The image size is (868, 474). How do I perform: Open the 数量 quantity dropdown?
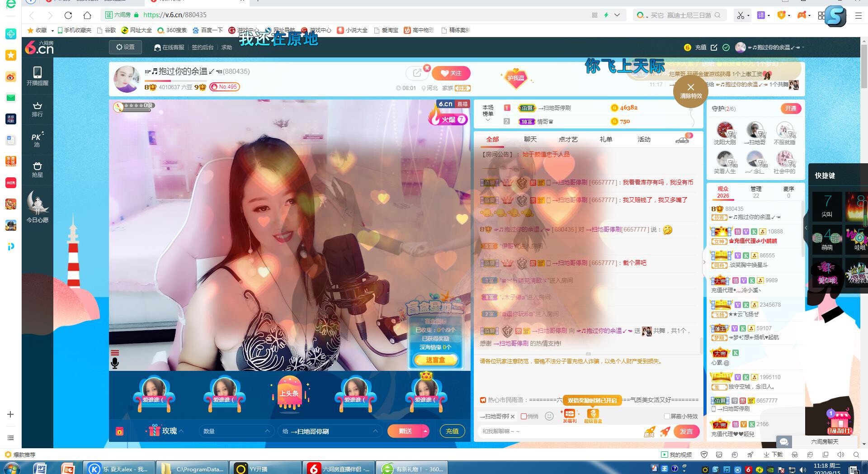coord(236,431)
